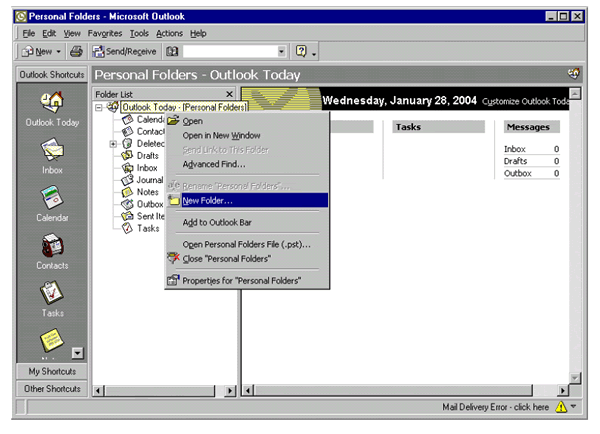Open Tasks shortcut icon in Outlook bar

pyautogui.click(x=52, y=293)
